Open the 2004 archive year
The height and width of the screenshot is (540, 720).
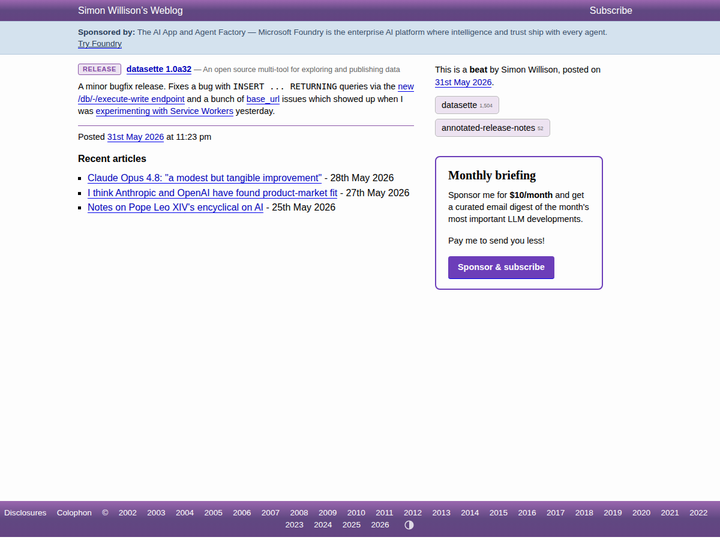(184, 513)
